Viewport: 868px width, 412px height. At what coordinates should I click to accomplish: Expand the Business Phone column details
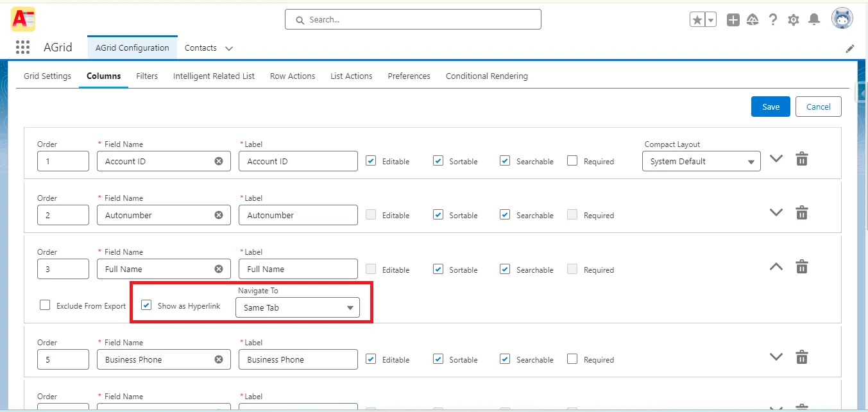776,357
